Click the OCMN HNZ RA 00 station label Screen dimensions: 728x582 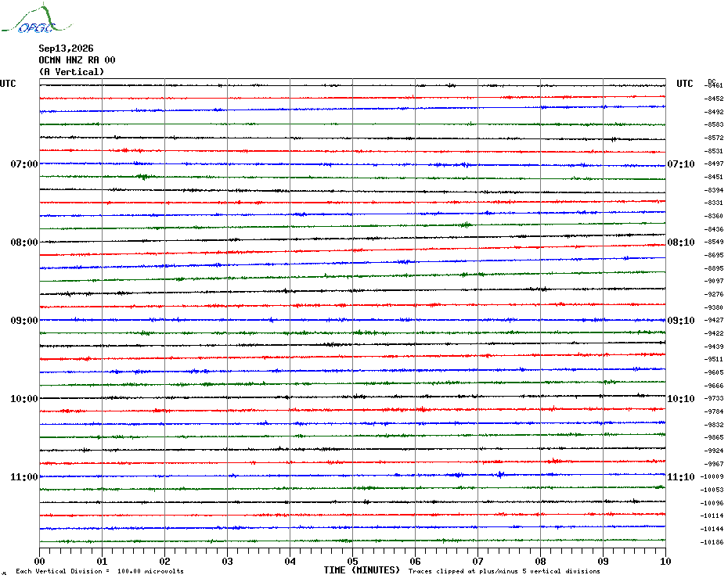(77, 60)
